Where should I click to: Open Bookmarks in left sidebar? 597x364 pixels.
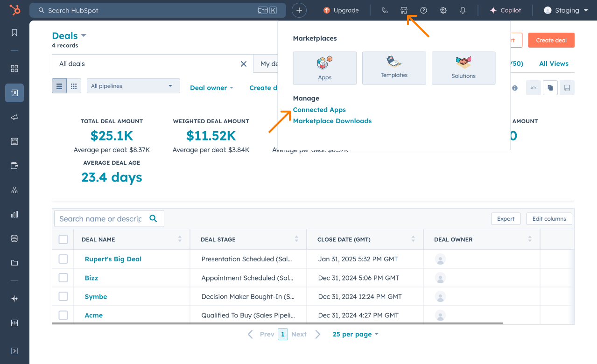[x=14, y=33]
